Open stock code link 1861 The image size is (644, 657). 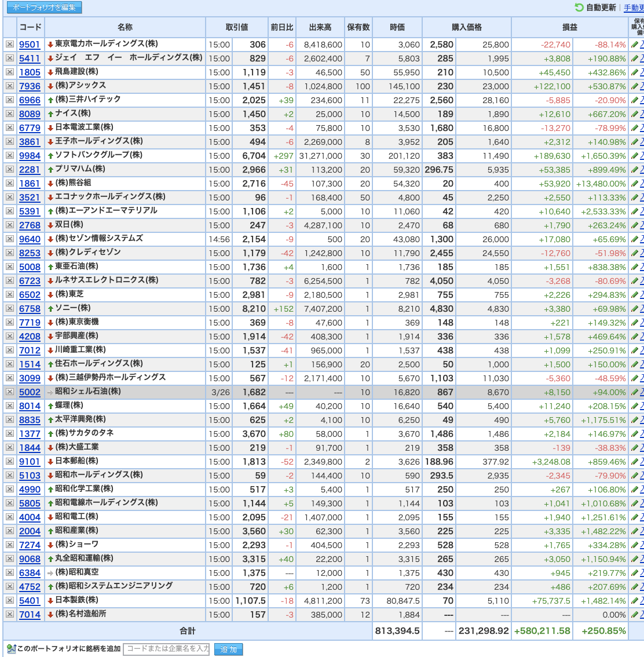pos(30,184)
